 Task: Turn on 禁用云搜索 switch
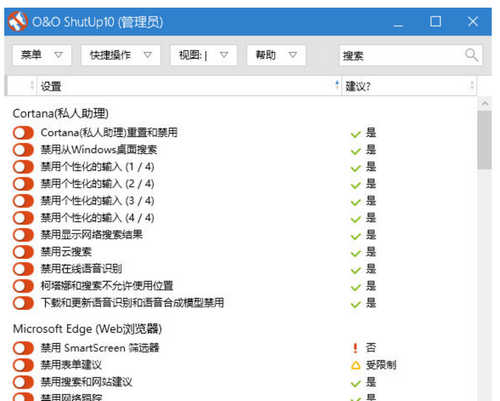[x=23, y=252]
